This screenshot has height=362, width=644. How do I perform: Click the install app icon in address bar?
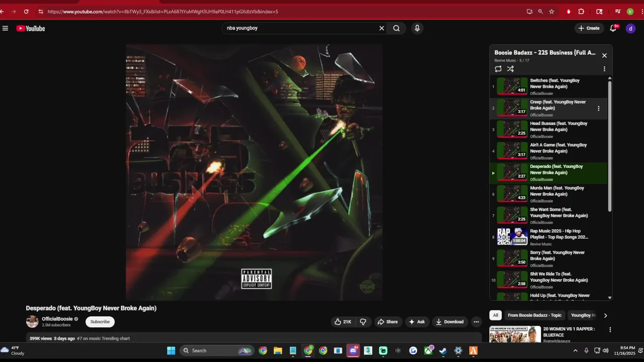click(x=529, y=11)
